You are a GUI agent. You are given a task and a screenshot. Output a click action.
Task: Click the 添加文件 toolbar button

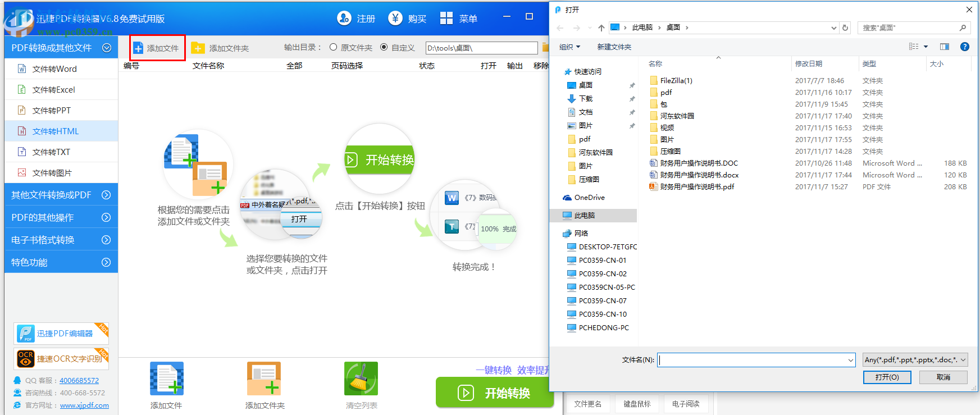pos(156,48)
